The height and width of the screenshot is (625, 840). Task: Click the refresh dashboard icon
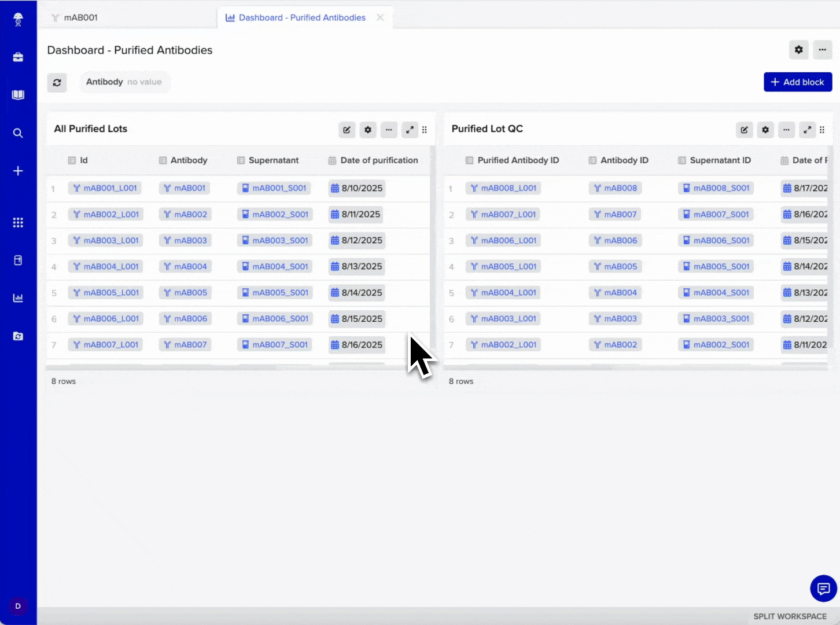click(57, 83)
